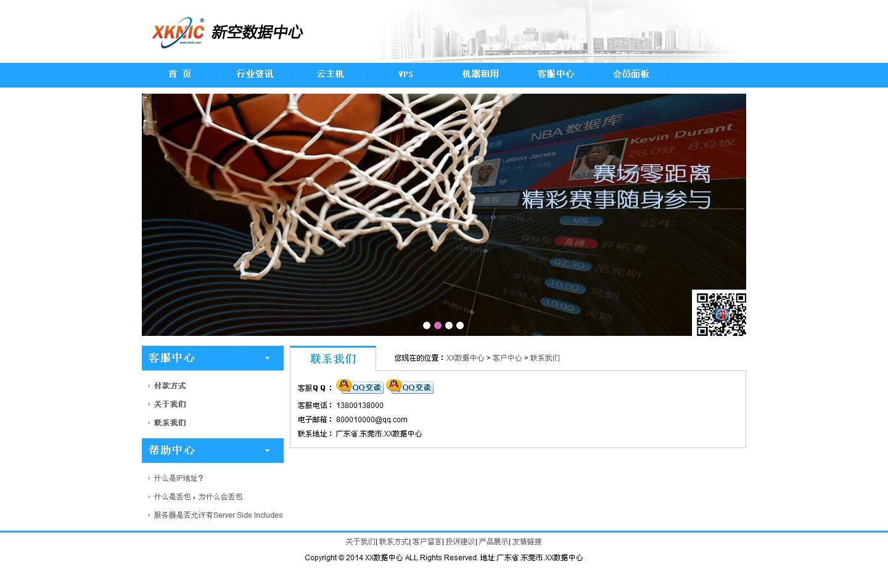Click 投诉建议 footer link
Viewport: 888px width, 588px height.
pyautogui.click(x=460, y=542)
